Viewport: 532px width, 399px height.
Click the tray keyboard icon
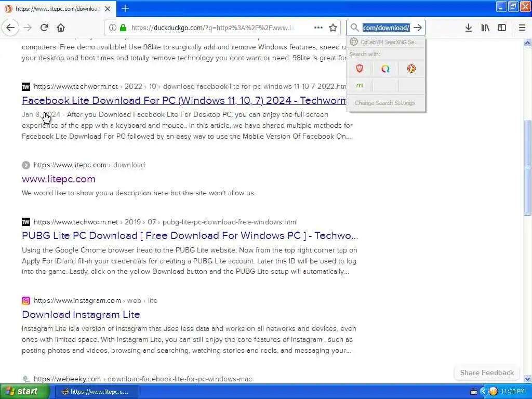coord(474,392)
